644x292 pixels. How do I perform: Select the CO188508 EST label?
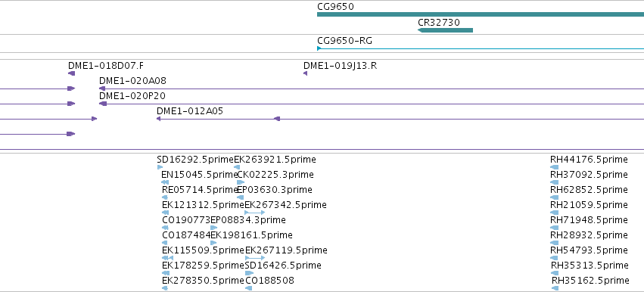pyautogui.click(x=269, y=281)
